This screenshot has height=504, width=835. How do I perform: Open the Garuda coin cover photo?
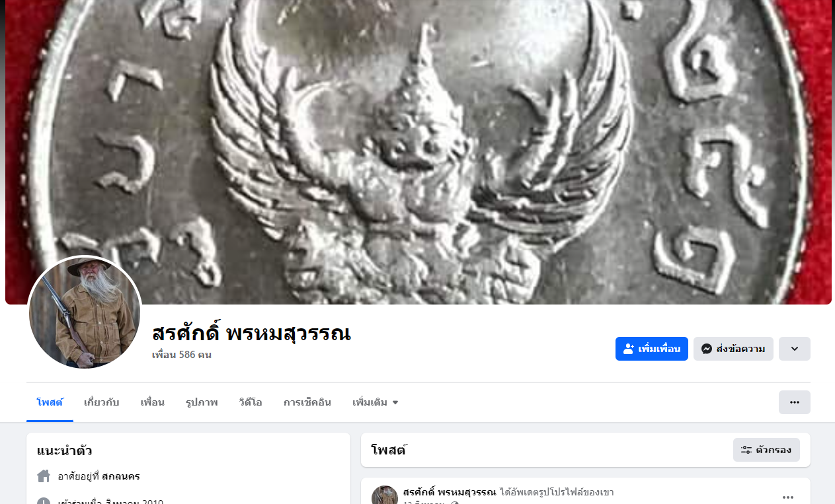click(x=418, y=152)
